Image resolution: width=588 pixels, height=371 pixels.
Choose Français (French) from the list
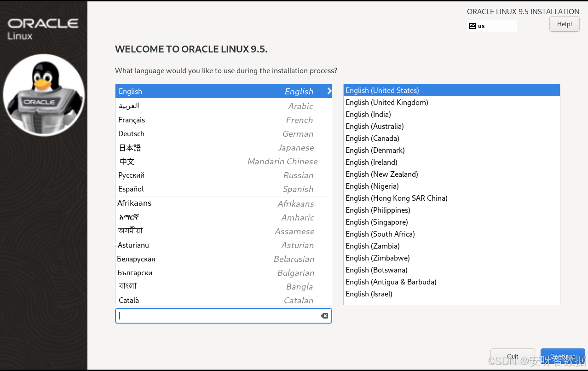tap(223, 120)
